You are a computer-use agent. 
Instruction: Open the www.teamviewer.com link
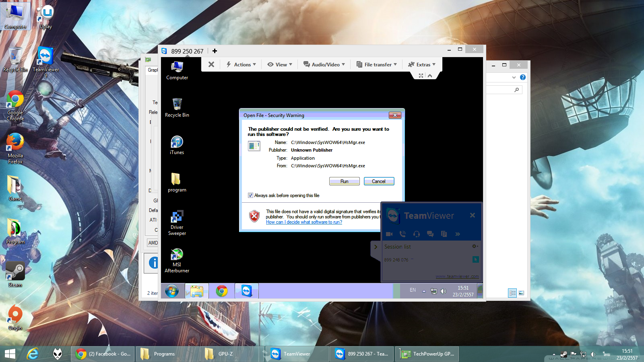(457, 276)
